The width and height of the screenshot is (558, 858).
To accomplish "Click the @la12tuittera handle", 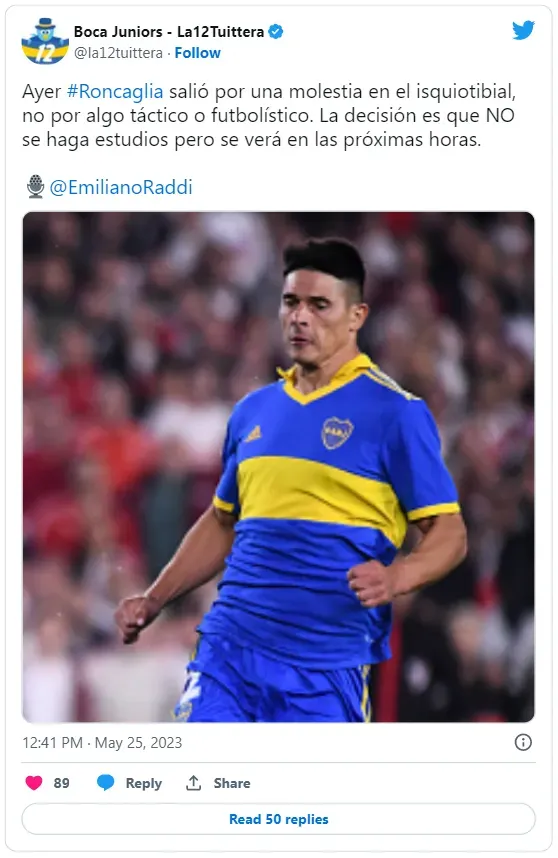I will [x=118, y=53].
